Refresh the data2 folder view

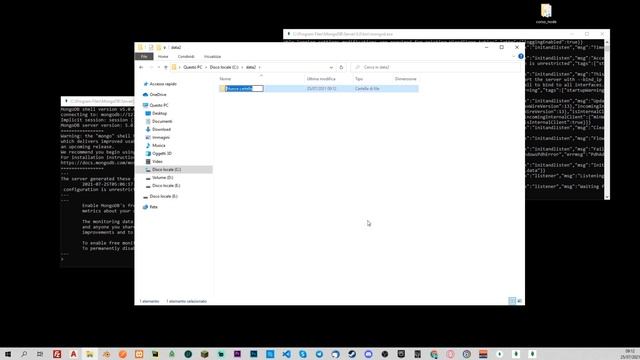341,67
